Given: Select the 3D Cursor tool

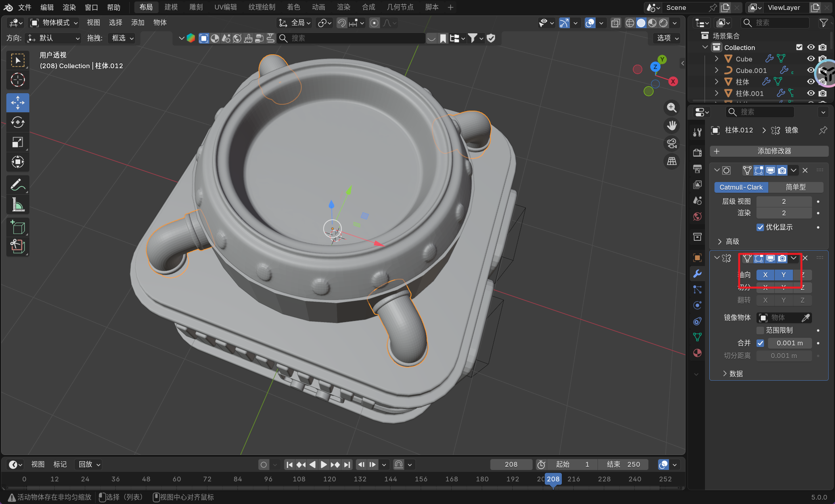Looking at the screenshot, I should tap(17, 80).
